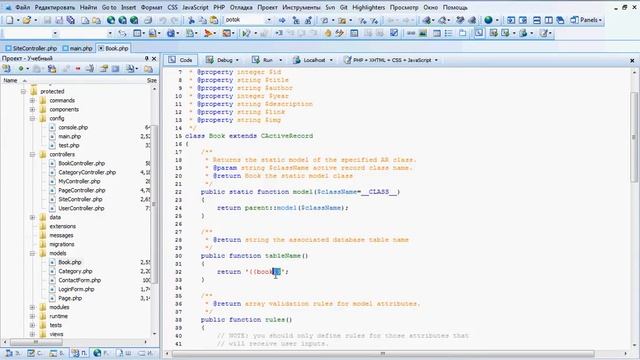This screenshot has width=640, height=360.
Task: Open the Редактировать menu
Action: (55, 7)
